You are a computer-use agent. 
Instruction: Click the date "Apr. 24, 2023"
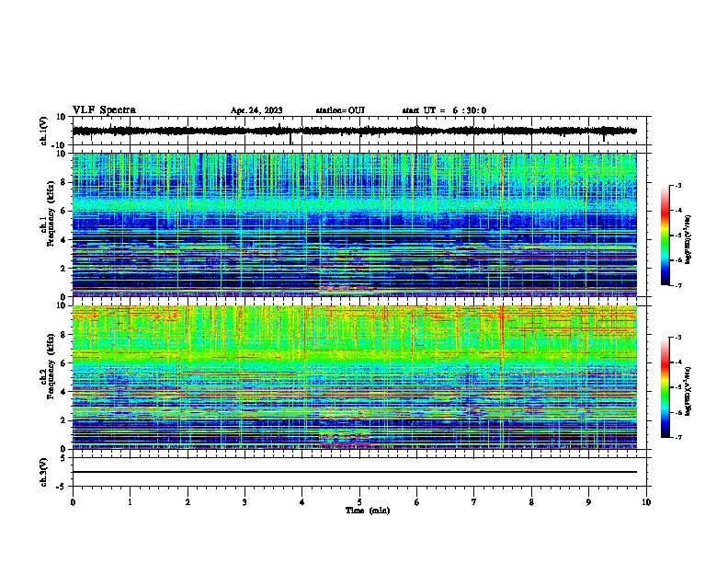pos(256,110)
